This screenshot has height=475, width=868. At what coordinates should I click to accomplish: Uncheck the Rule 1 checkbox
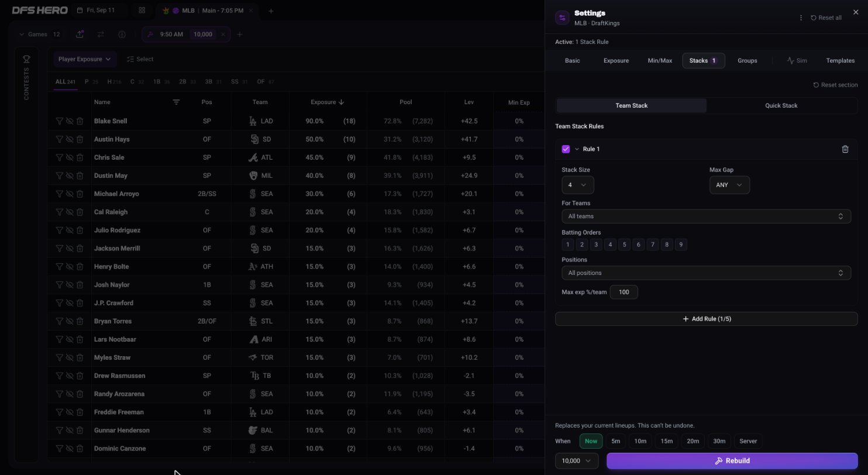point(566,149)
